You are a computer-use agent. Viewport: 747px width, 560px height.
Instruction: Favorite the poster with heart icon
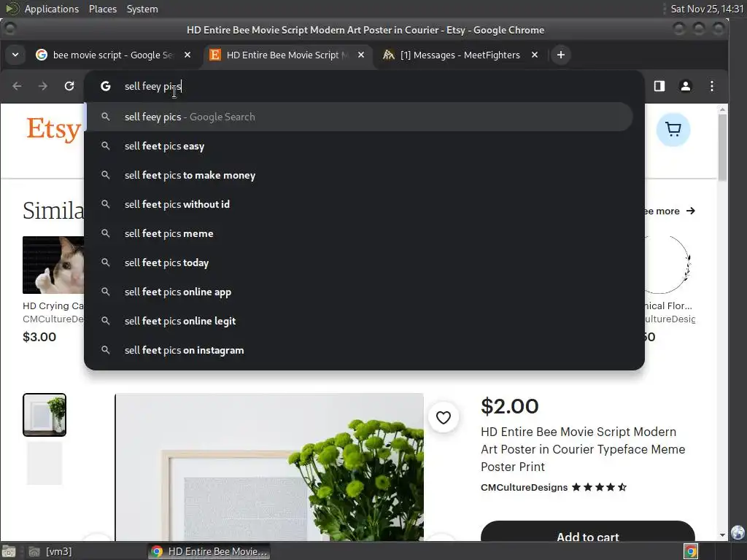(x=443, y=418)
